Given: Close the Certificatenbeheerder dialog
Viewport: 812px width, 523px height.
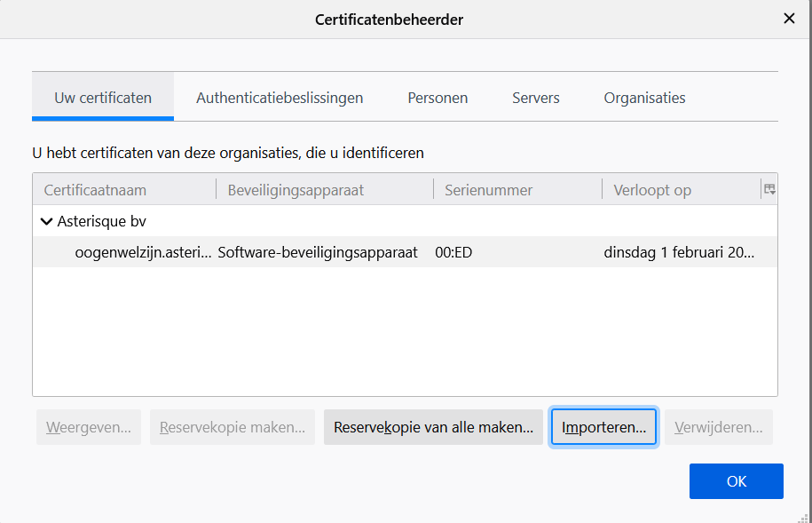Looking at the screenshot, I should pos(788,19).
